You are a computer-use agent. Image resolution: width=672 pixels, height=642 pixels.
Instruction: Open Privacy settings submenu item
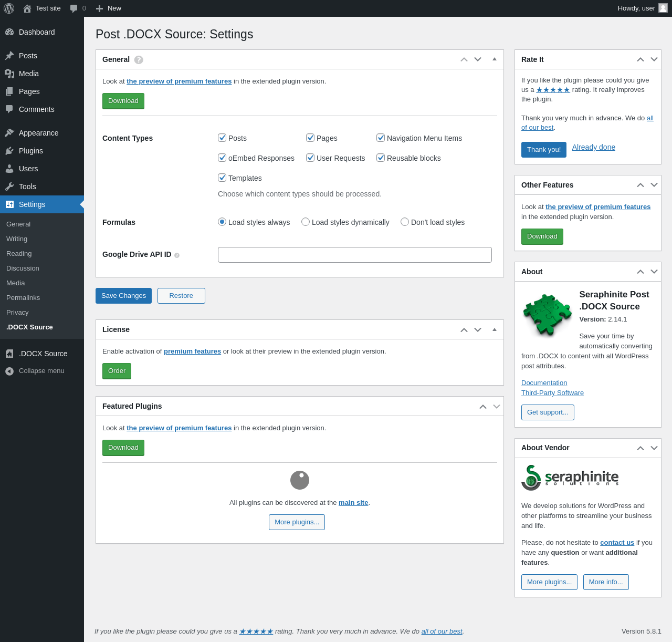click(17, 312)
